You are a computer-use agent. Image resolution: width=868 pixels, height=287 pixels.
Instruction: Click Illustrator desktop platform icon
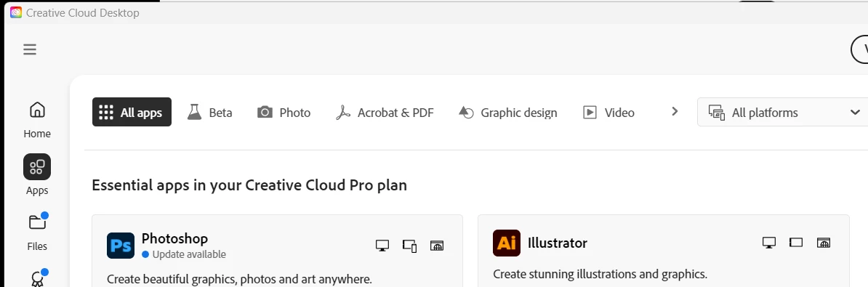[x=769, y=242]
